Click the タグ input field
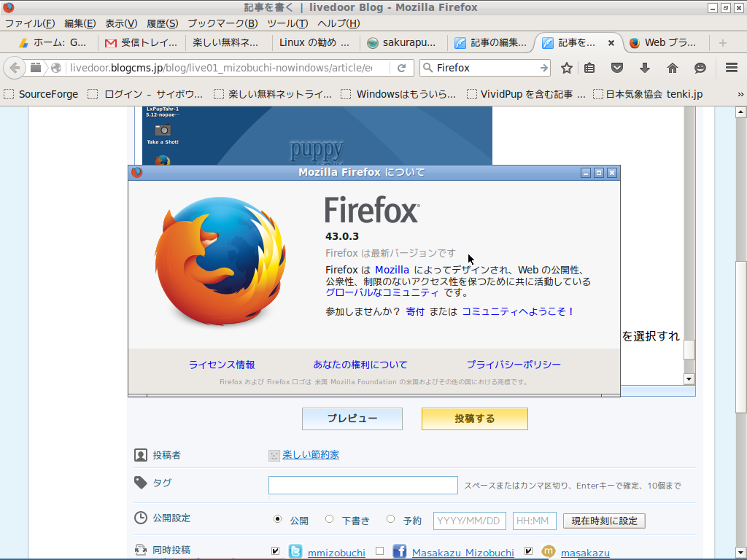This screenshot has width=747, height=560. [363, 485]
